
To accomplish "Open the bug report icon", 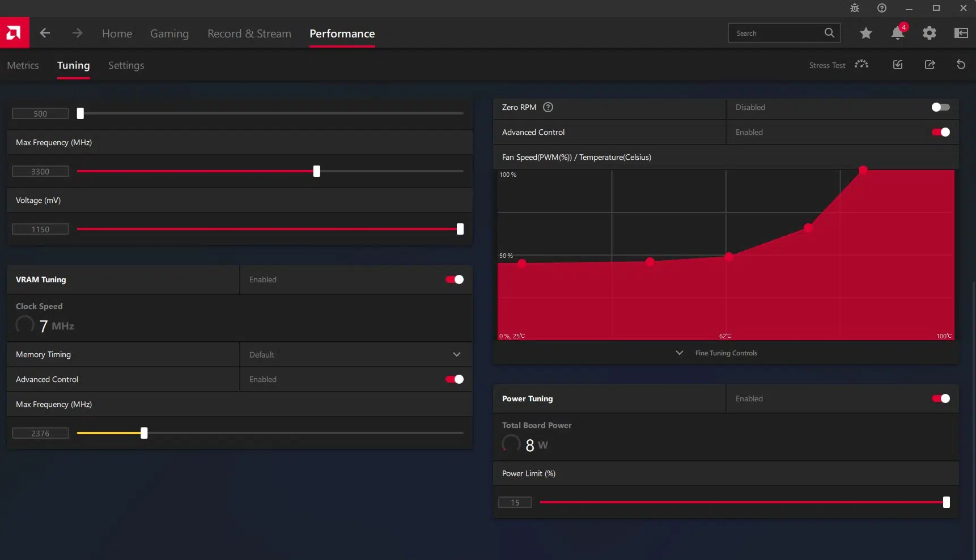I will click(x=855, y=8).
